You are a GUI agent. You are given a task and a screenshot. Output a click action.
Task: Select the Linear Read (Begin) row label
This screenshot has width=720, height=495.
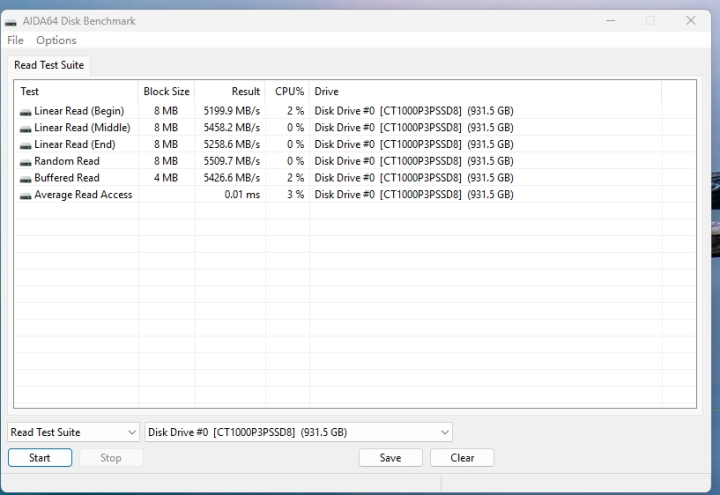tap(79, 111)
